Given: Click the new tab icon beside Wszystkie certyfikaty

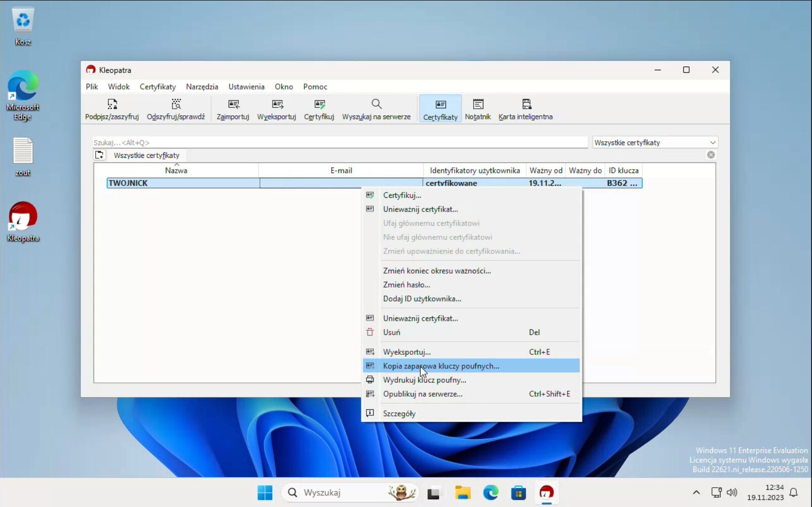Looking at the screenshot, I should point(100,155).
